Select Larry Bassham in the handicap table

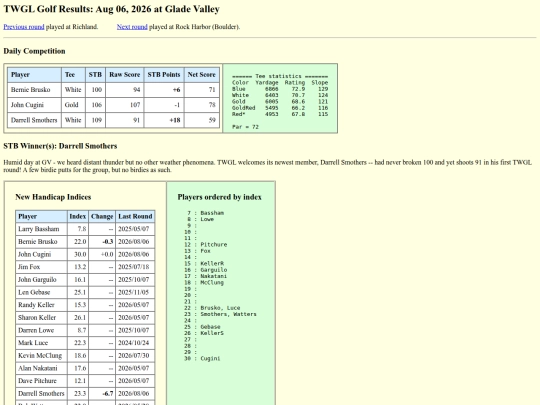point(39,229)
